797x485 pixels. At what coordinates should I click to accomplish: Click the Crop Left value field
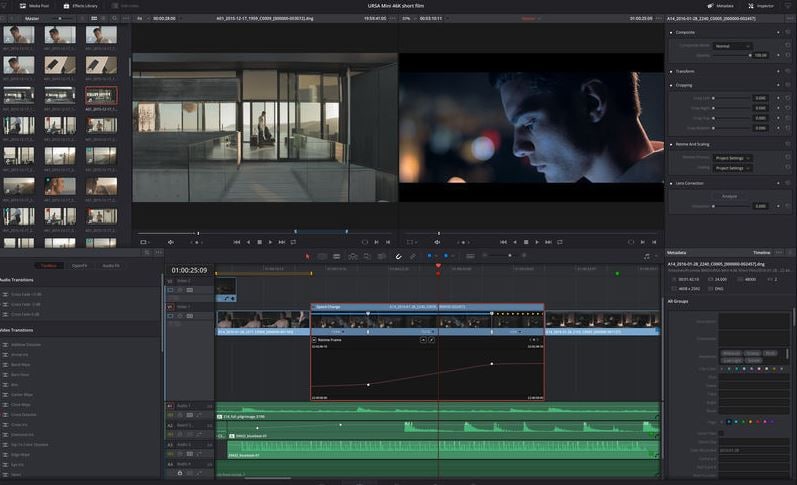tap(760, 97)
